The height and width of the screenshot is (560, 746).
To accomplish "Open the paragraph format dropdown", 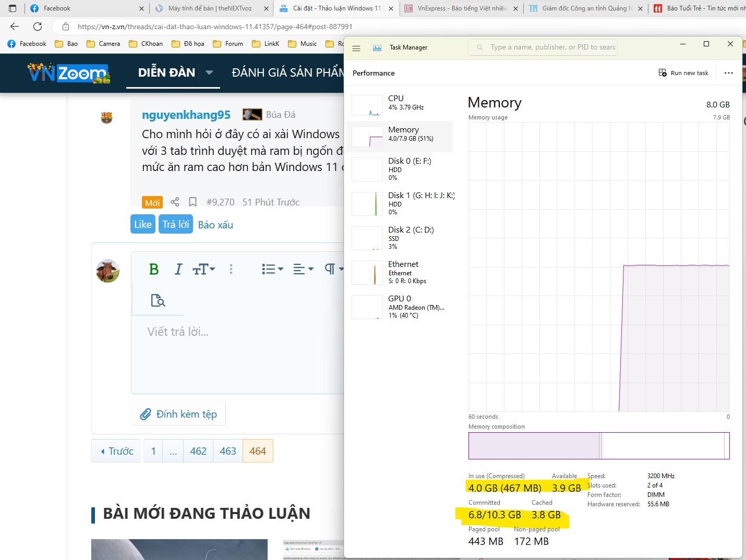I will 334,269.
